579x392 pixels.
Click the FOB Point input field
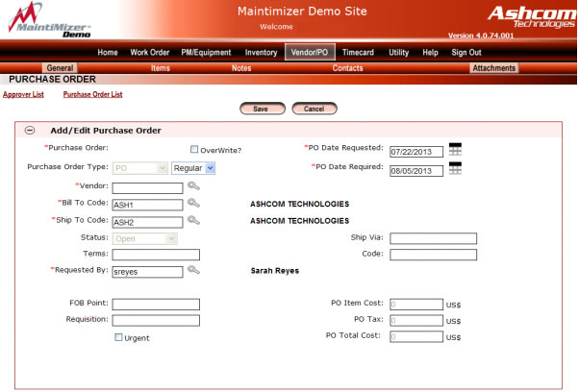click(156, 305)
